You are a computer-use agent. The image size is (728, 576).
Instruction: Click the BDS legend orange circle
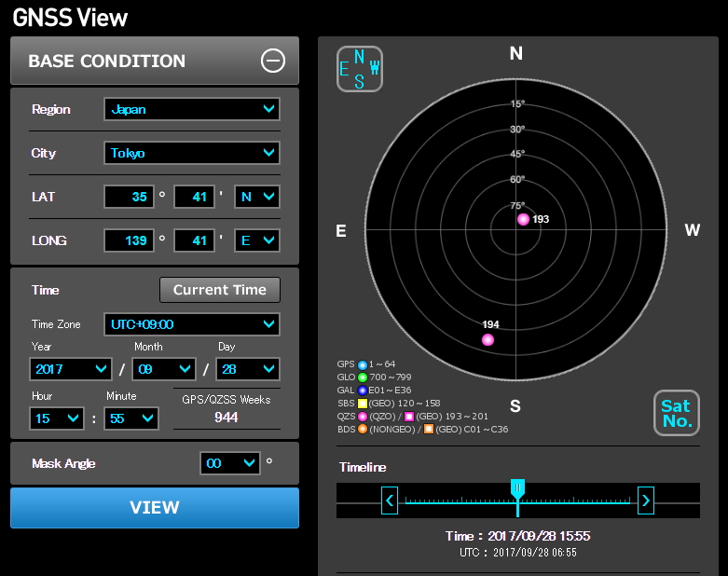click(363, 430)
